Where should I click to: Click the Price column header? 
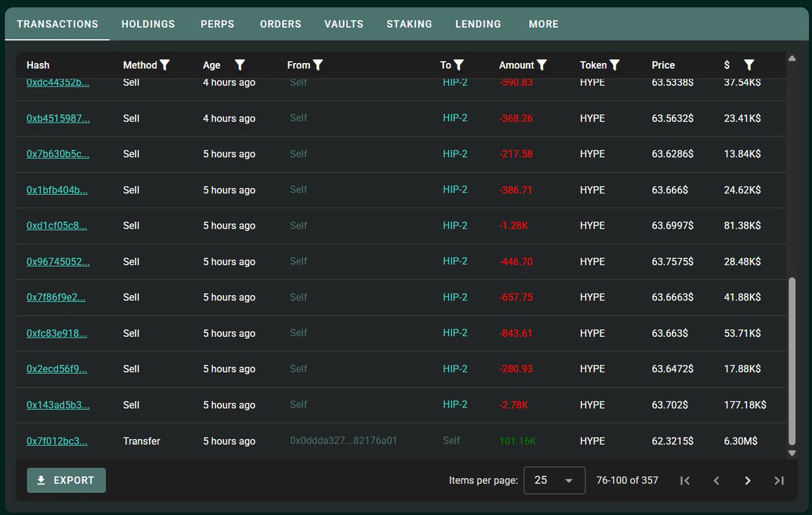pyautogui.click(x=663, y=65)
